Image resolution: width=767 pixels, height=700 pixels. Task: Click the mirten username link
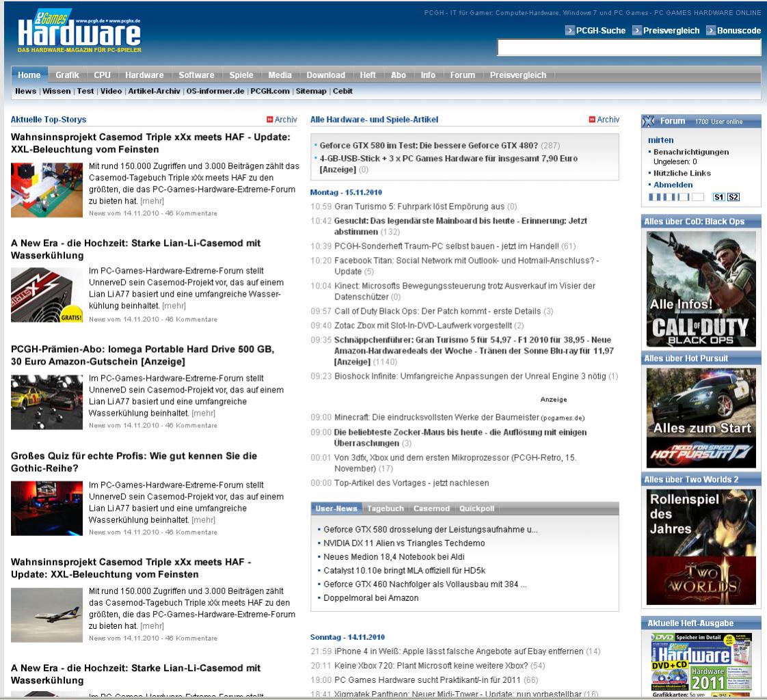pyautogui.click(x=660, y=140)
